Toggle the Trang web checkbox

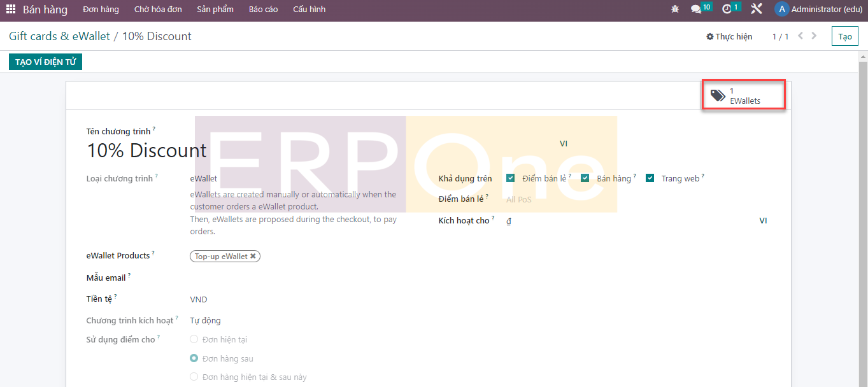point(650,178)
